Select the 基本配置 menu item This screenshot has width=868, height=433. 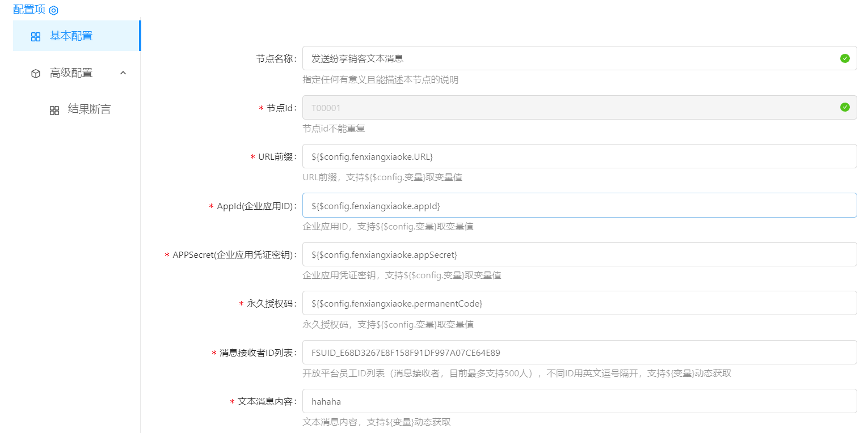(71, 36)
